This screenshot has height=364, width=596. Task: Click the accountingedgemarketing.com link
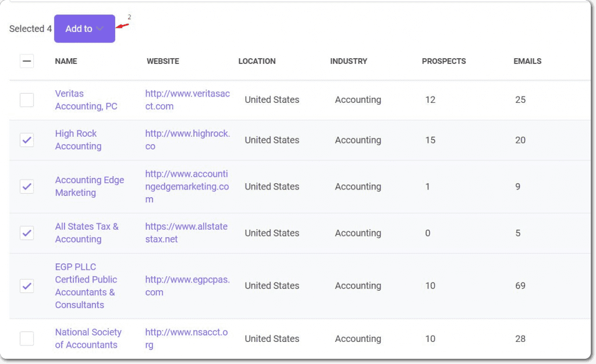click(x=187, y=186)
